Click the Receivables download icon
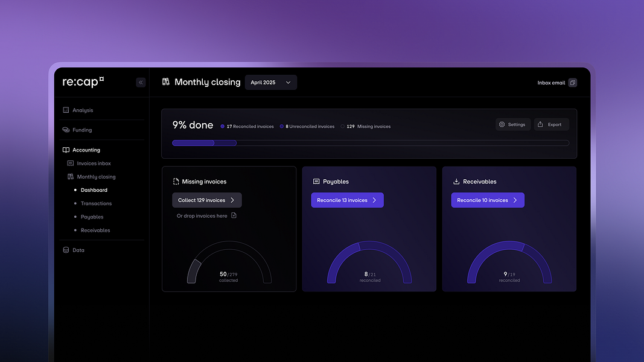 pyautogui.click(x=456, y=182)
